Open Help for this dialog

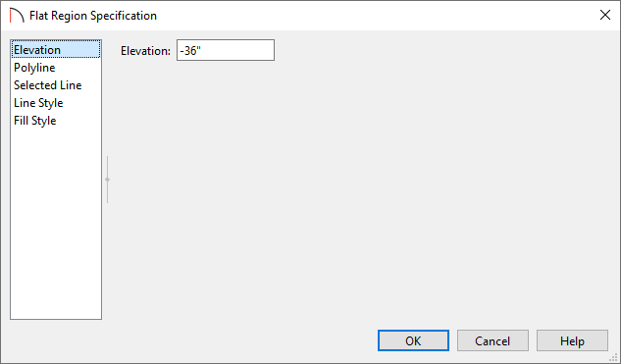[x=572, y=340]
